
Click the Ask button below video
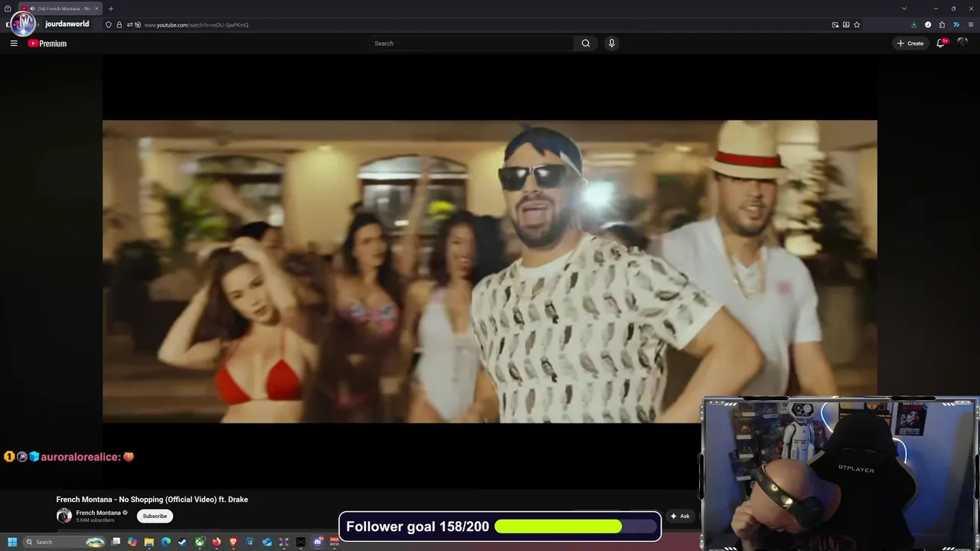[680, 516]
